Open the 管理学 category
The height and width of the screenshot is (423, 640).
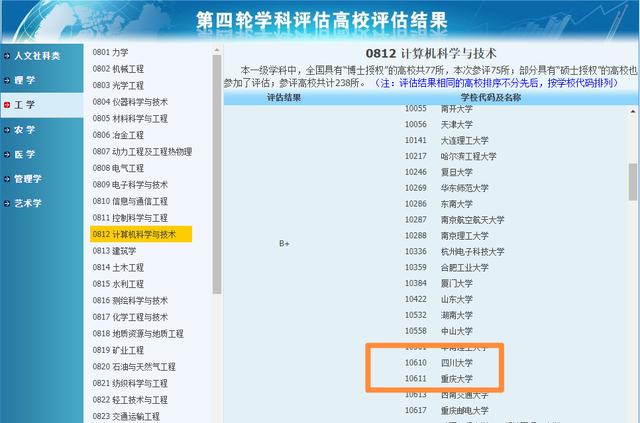pos(28,179)
